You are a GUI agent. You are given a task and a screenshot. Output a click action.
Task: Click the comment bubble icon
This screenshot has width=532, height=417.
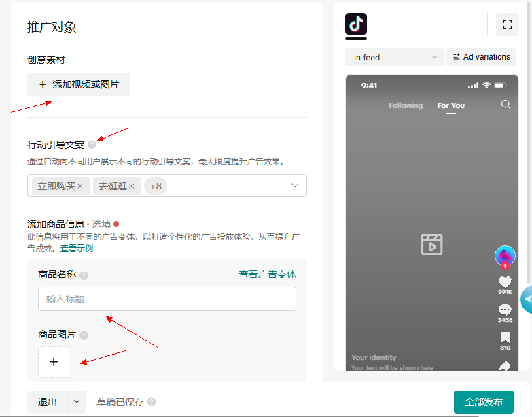[505, 310]
